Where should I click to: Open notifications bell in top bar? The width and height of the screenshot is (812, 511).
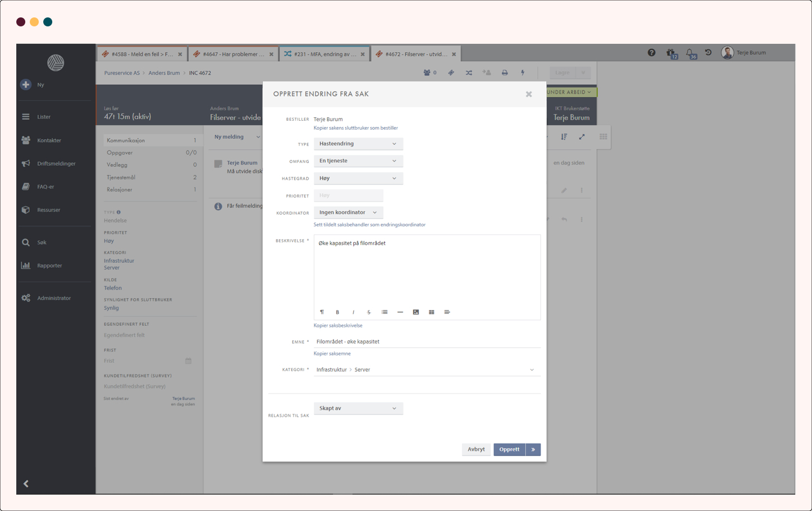click(689, 53)
